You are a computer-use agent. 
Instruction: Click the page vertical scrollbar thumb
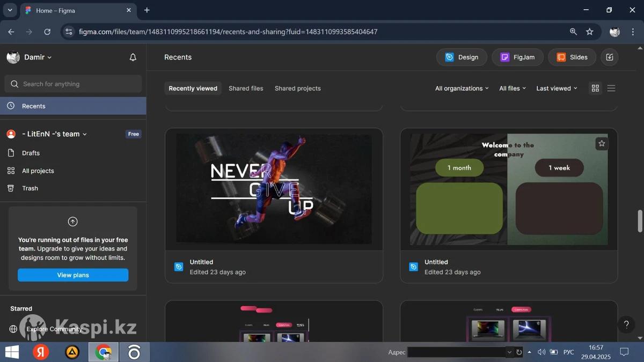(640, 221)
